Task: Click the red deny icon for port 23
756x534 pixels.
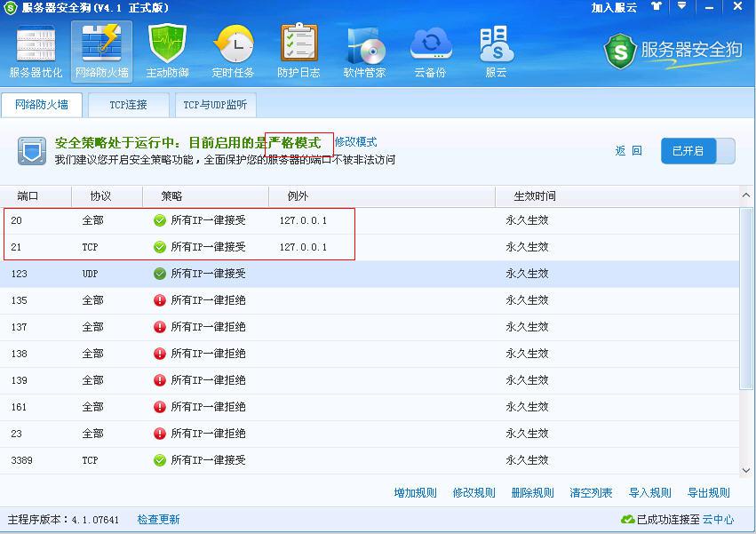Action: point(160,434)
